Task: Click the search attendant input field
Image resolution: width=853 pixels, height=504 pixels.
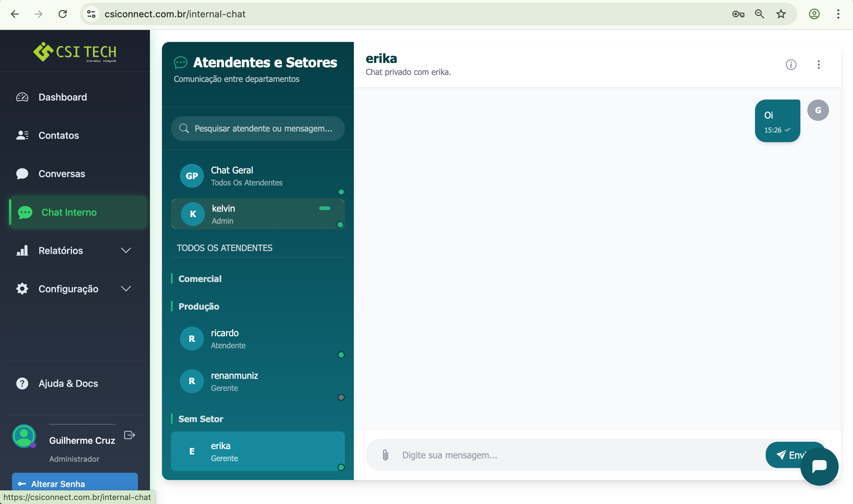Action: click(263, 129)
